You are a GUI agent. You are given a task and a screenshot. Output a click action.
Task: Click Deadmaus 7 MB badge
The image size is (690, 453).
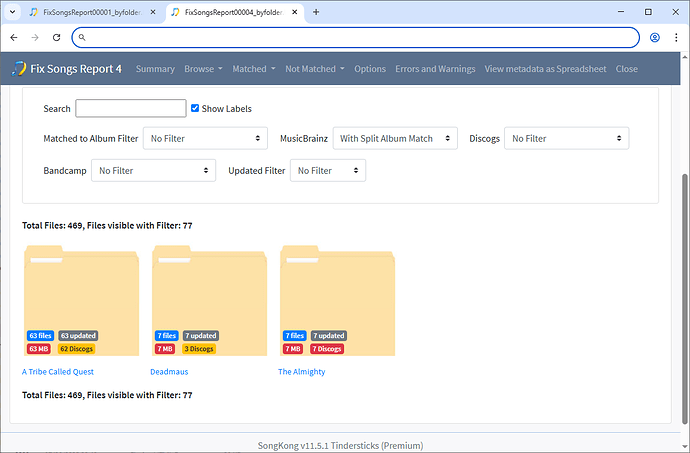165,349
